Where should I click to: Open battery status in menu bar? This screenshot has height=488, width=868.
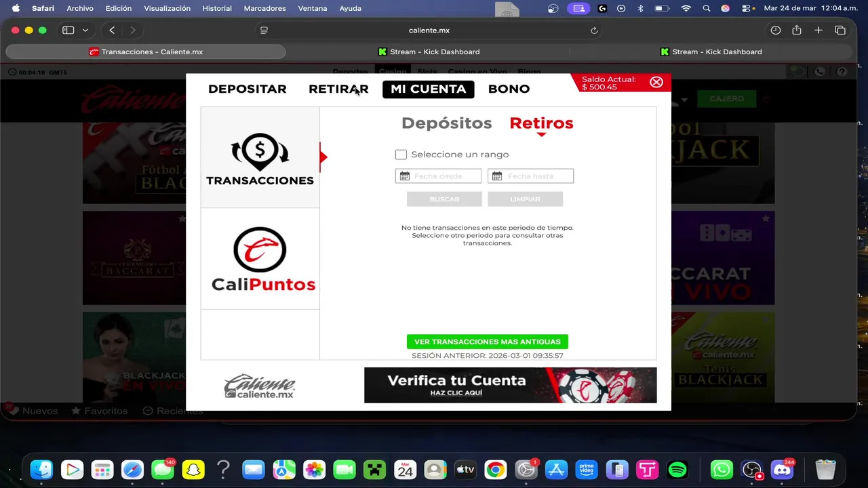click(661, 8)
